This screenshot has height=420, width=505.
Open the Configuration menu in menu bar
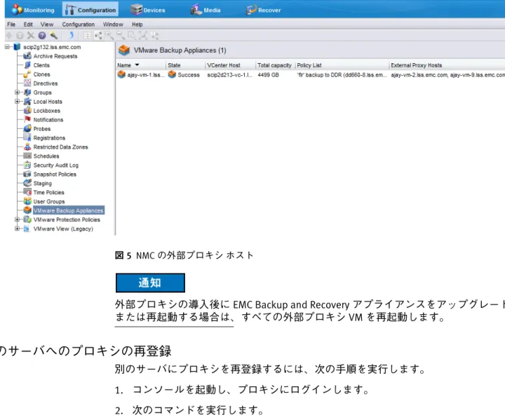79,25
